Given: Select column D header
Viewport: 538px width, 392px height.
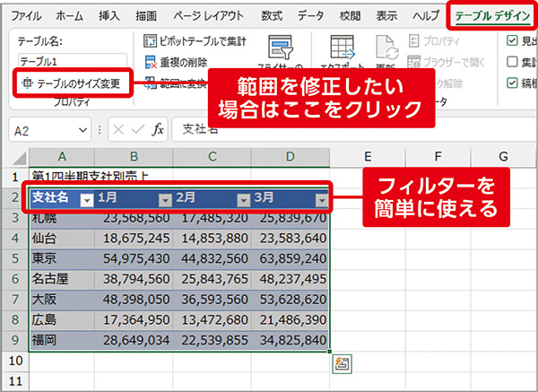Looking at the screenshot, I should pyautogui.click(x=291, y=157).
